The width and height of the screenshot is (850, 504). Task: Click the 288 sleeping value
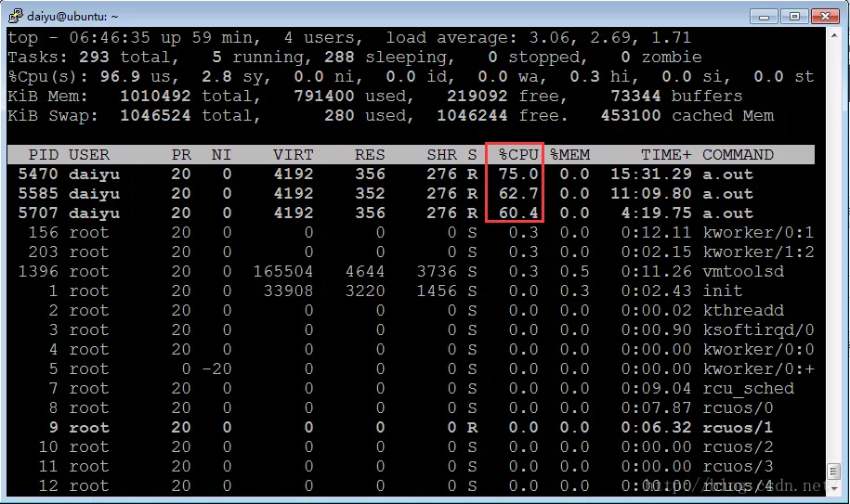(x=339, y=58)
